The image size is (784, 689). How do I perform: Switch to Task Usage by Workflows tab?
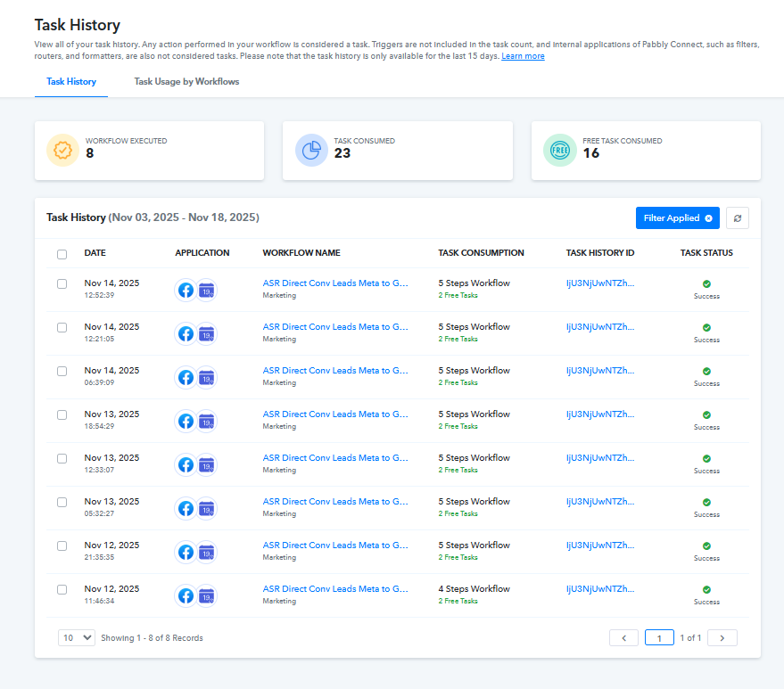(x=186, y=82)
